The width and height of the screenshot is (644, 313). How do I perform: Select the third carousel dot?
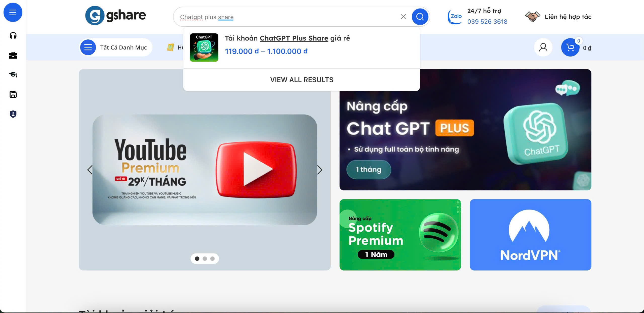pyautogui.click(x=213, y=259)
